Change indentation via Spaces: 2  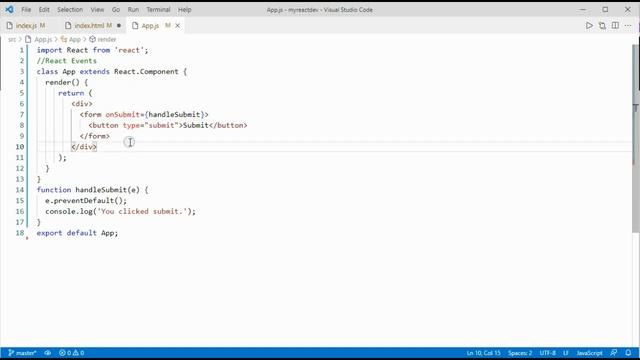pyautogui.click(x=520, y=353)
